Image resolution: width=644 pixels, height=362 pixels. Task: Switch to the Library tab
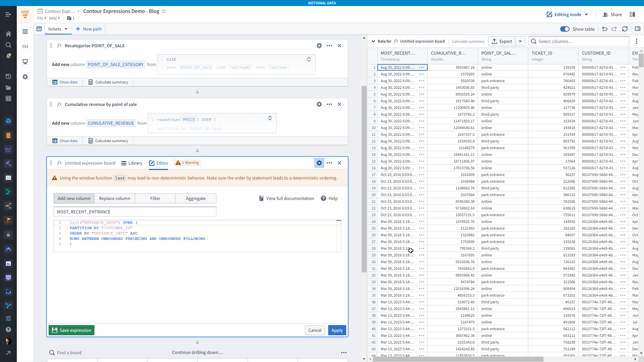131,163
